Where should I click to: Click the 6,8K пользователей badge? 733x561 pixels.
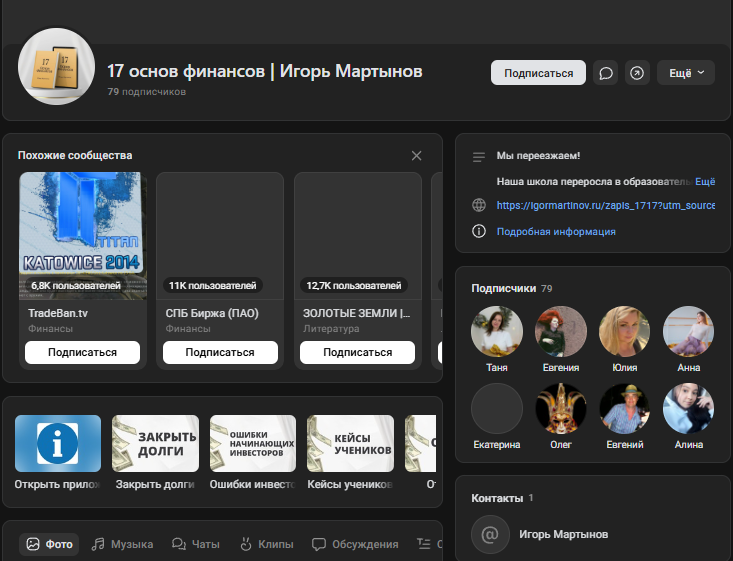(x=76, y=286)
